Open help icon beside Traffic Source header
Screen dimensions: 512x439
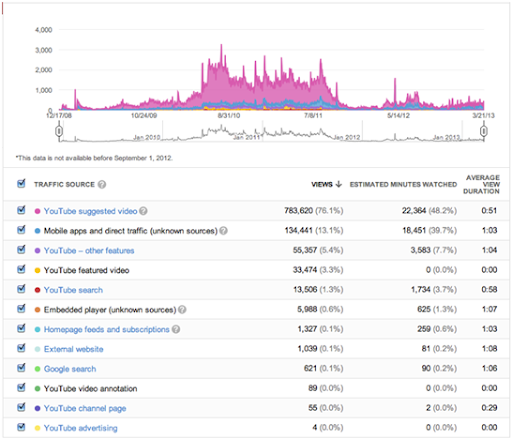[x=102, y=184]
